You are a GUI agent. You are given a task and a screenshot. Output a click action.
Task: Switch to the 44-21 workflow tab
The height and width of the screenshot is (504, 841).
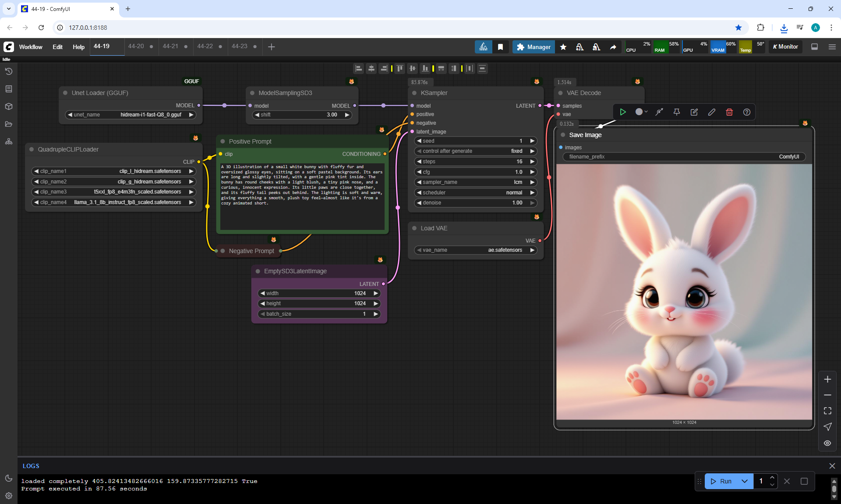point(170,46)
